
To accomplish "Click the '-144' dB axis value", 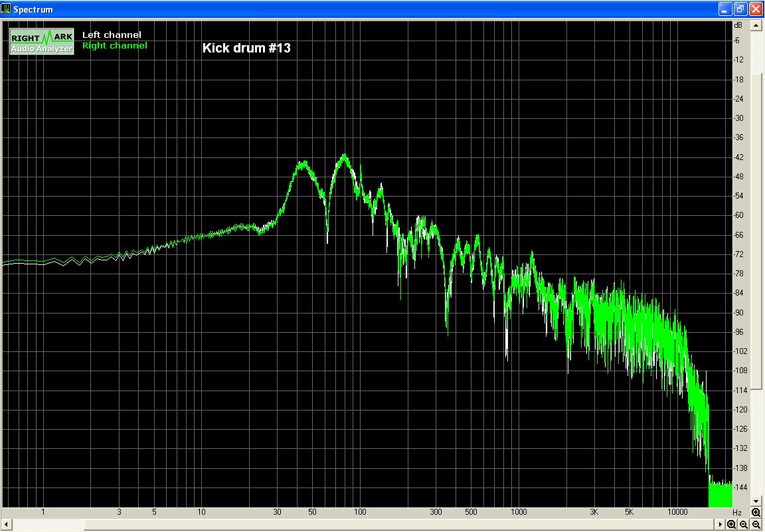I will [x=740, y=487].
